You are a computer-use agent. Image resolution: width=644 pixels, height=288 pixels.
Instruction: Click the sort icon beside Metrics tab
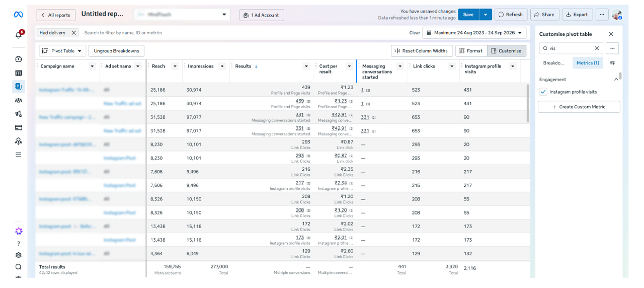(x=612, y=63)
